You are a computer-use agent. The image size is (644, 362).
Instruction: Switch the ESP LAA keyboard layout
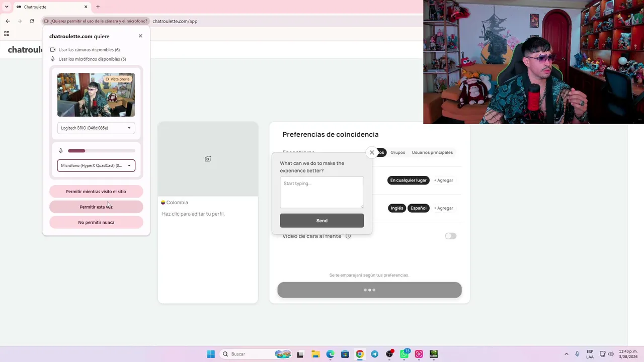(x=590, y=354)
